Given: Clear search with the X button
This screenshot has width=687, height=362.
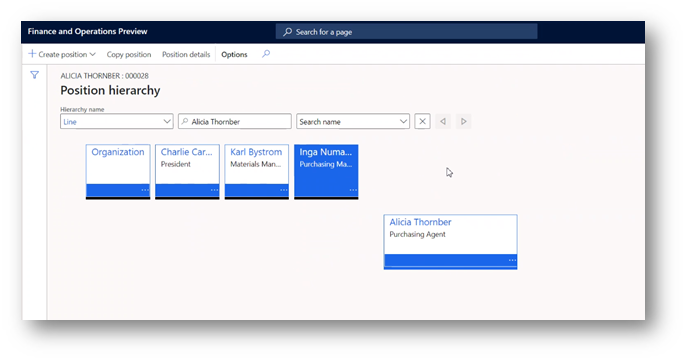Looking at the screenshot, I should [422, 121].
